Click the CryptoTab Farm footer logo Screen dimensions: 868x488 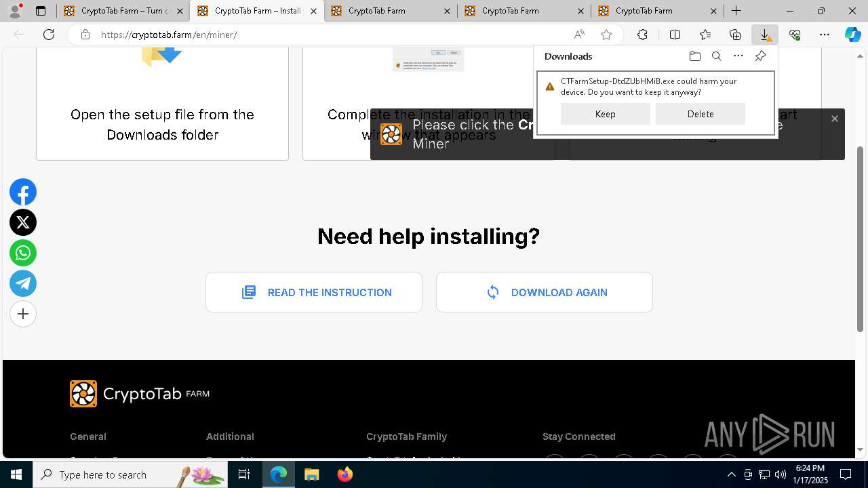click(x=140, y=394)
